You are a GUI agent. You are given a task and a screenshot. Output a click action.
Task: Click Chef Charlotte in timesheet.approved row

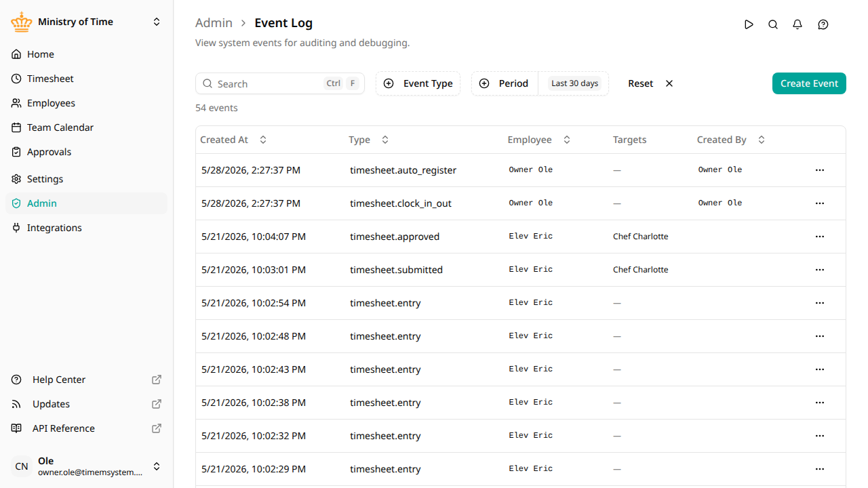point(640,237)
